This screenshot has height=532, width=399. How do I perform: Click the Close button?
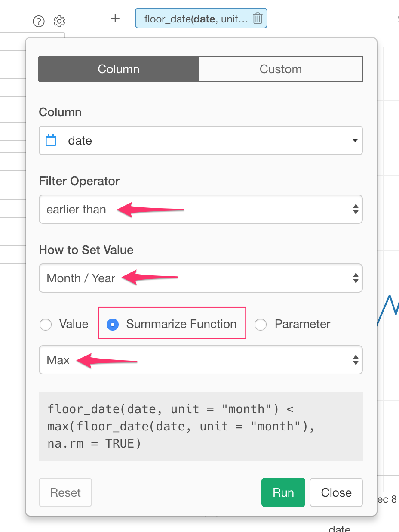[x=336, y=492]
